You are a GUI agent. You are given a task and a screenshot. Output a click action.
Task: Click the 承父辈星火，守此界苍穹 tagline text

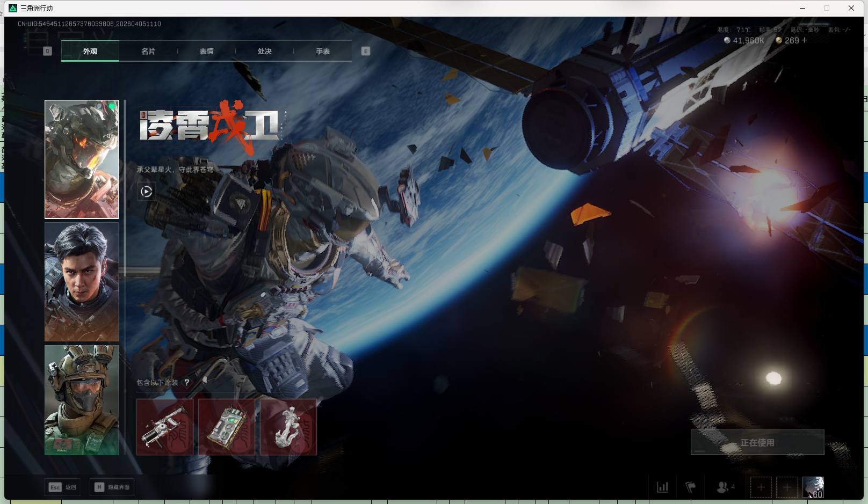(x=175, y=170)
